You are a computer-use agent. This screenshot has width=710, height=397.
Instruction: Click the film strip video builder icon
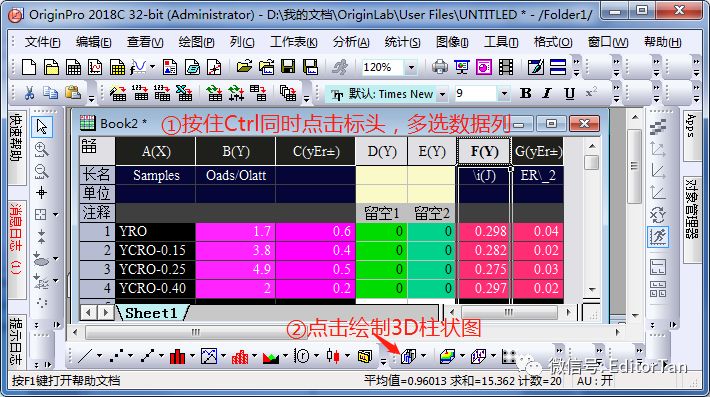click(x=506, y=67)
